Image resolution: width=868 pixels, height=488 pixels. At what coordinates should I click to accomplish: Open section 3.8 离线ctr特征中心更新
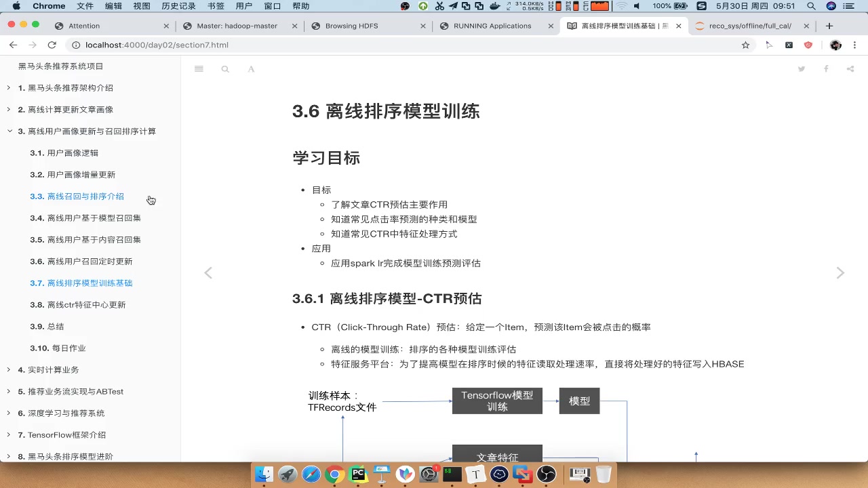(x=78, y=305)
